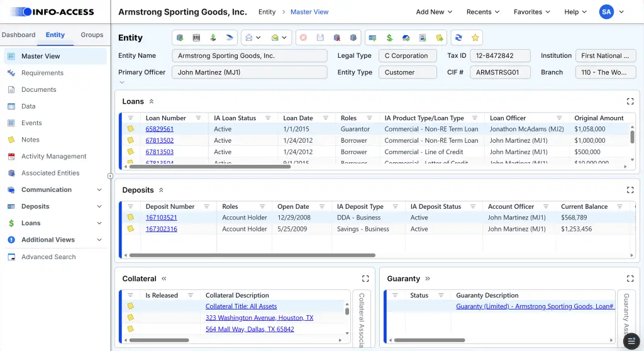
Task: Click the open envelope mail icon
Action: pos(249,38)
